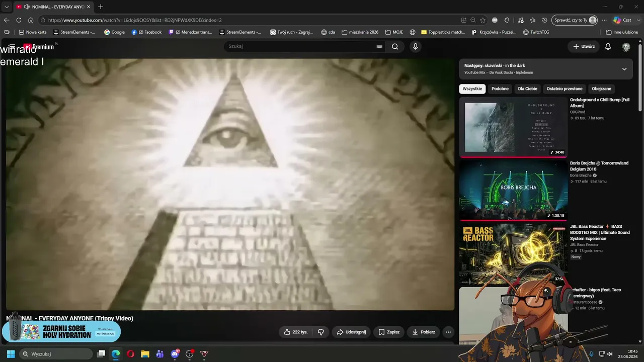
Task: Open the YouTube account avatar menu
Action: [626, 47]
